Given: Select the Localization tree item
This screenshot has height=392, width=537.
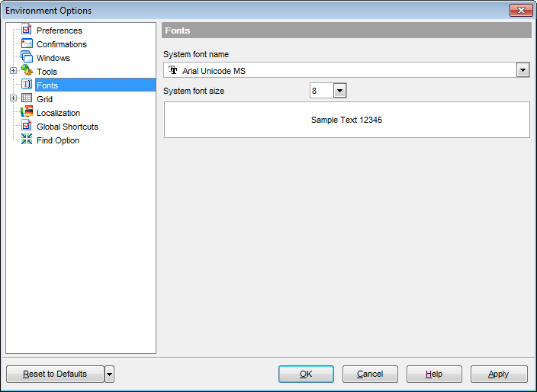Looking at the screenshot, I should (x=58, y=113).
